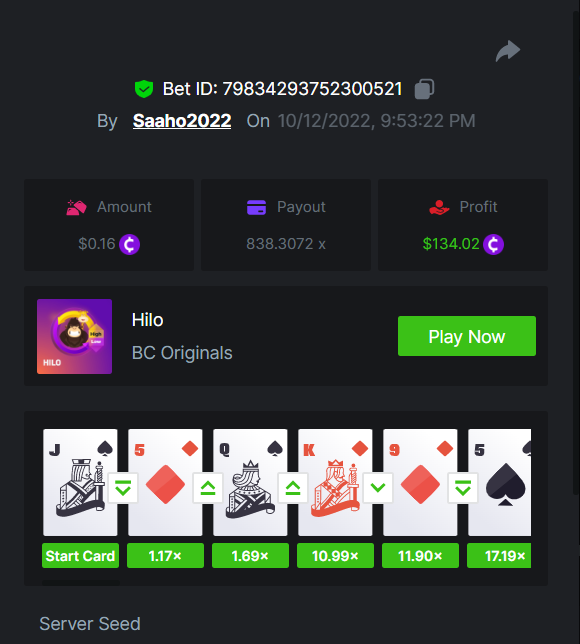Screen dimensions: 580x644
Task: Click the Profit hand icon
Action: point(439,207)
